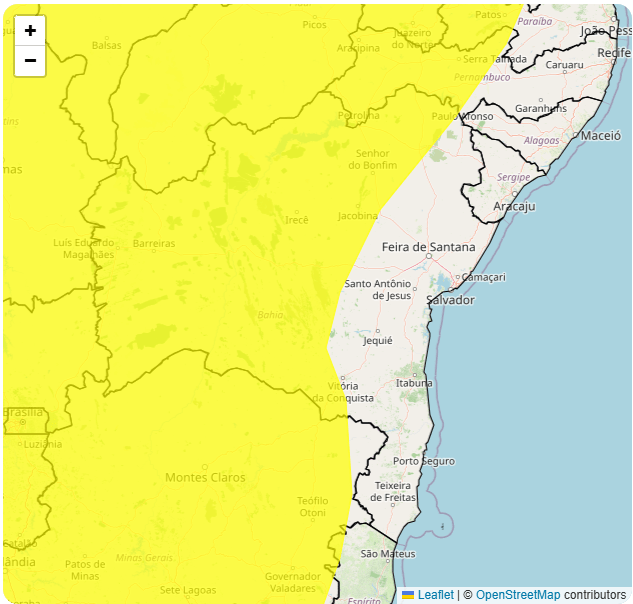Click the Feira de Santana label
This screenshot has width=633, height=604.
(x=428, y=247)
